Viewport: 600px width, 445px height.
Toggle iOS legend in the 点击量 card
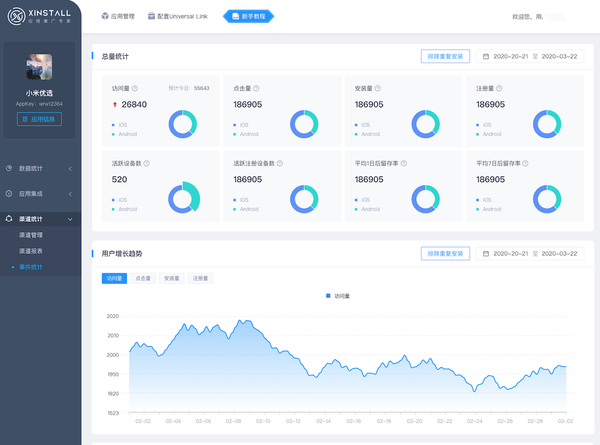(x=241, y=125)
